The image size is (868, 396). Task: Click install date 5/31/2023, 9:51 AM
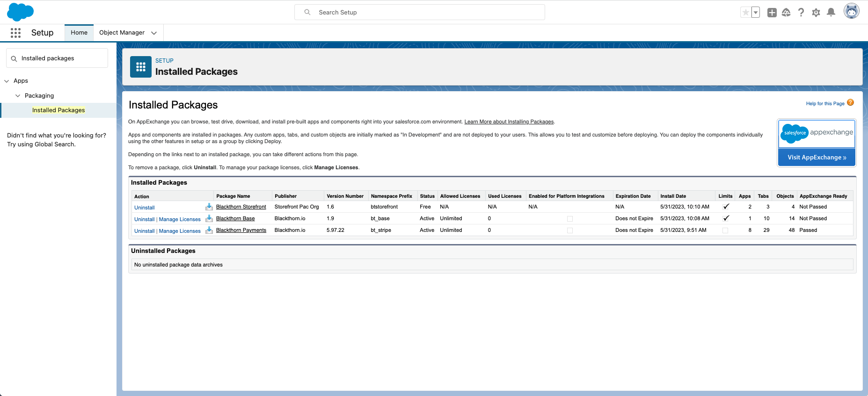[x=683, y=230]
